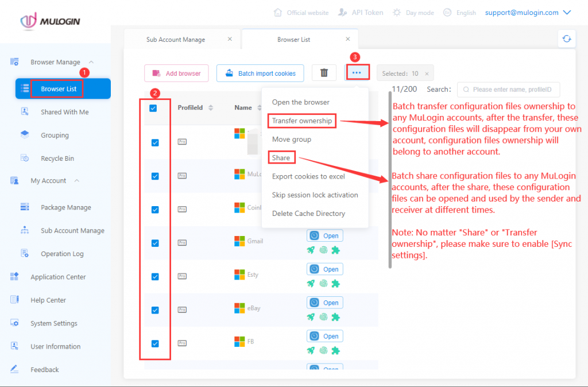
Task: Click the Feedback pencil icon
Action: [x=14, y=369]
